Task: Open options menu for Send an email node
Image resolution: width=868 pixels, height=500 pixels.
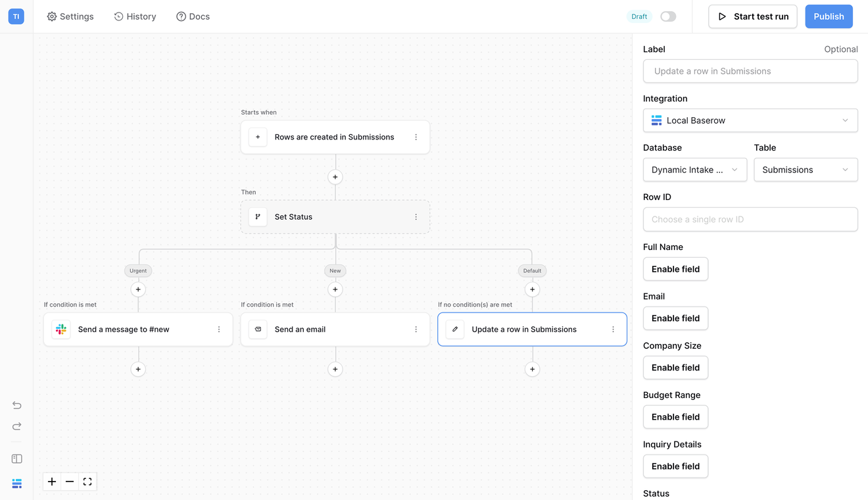Action: click(x=416, y=330)
